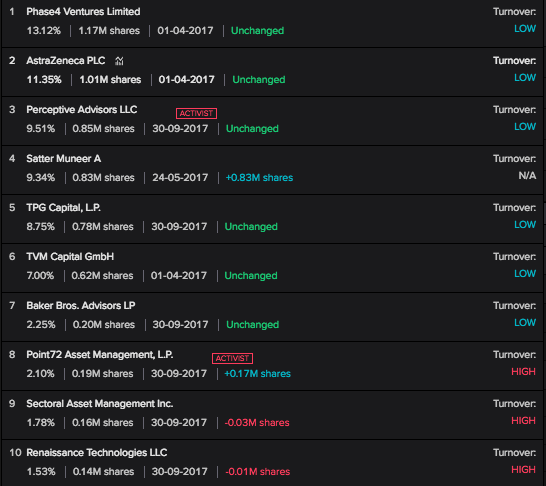Select Perceptive Advisors LLC name
Viewport: 546px width, 486px height.
click(82, 110)
